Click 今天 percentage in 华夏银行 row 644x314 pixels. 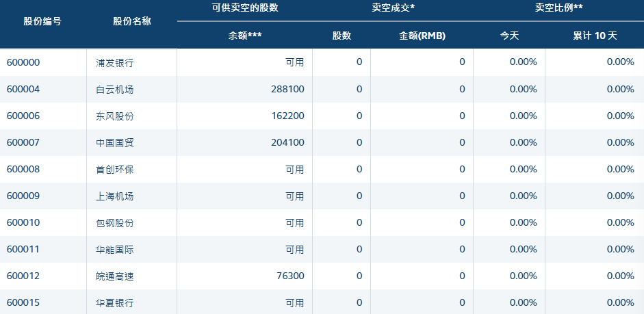click(524, 302)
